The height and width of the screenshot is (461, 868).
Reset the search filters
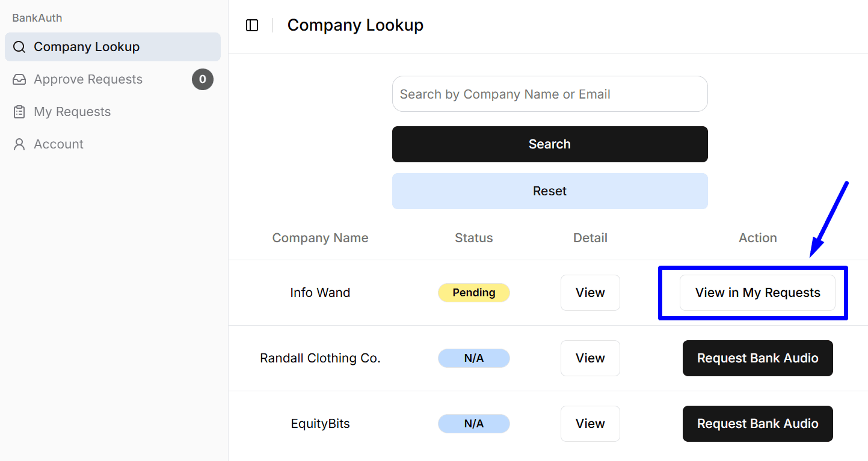pos(549,191)
